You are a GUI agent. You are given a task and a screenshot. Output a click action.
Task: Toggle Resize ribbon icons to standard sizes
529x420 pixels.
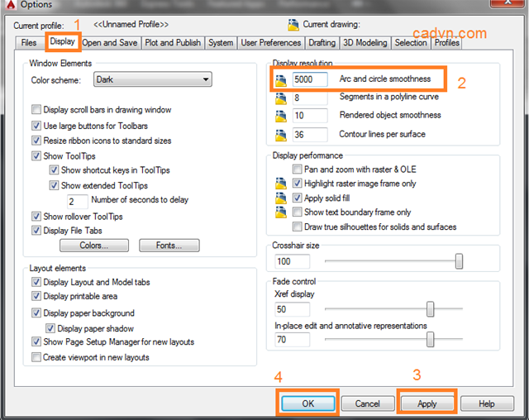click(36, 141)
